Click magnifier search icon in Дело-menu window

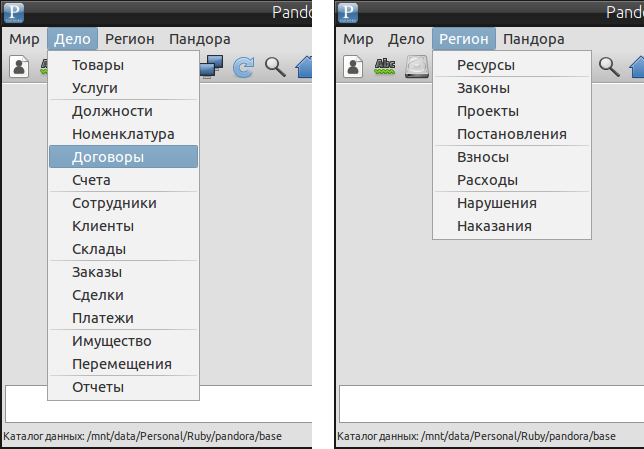tap(275, 67)
